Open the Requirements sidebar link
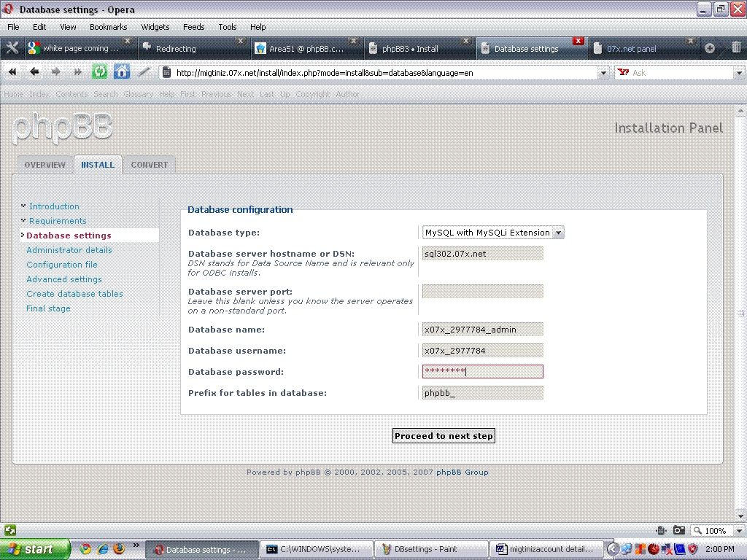747x560 pixels. click(x=58, y=221)
